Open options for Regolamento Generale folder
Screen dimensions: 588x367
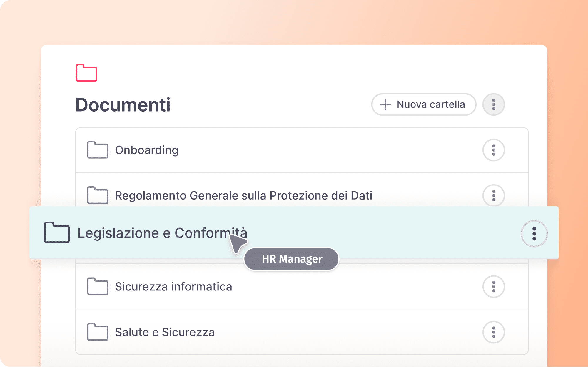494,195
